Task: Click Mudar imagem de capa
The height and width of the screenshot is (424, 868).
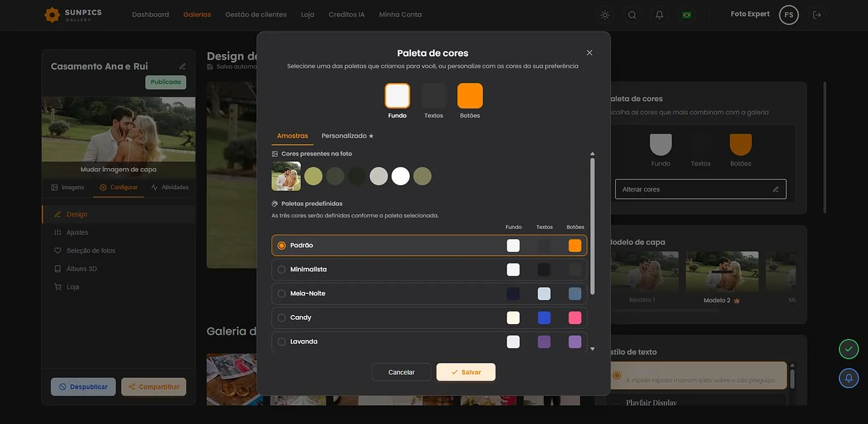Action: tap(118, 169)
